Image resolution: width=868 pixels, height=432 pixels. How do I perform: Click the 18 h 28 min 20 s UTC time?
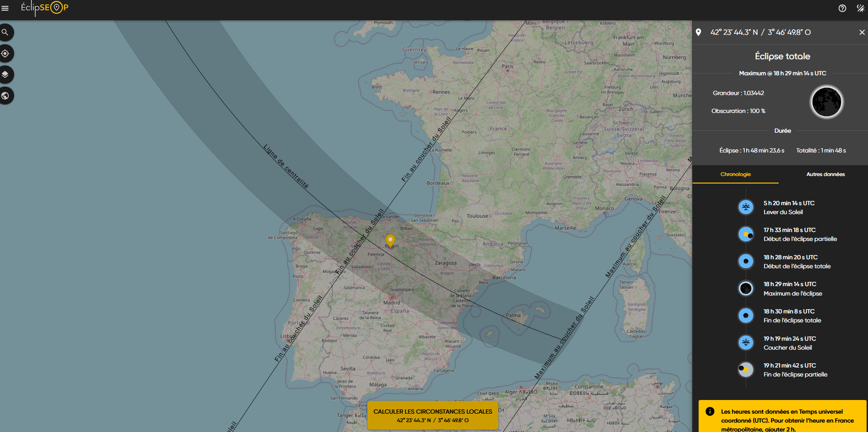coord(790,257)
